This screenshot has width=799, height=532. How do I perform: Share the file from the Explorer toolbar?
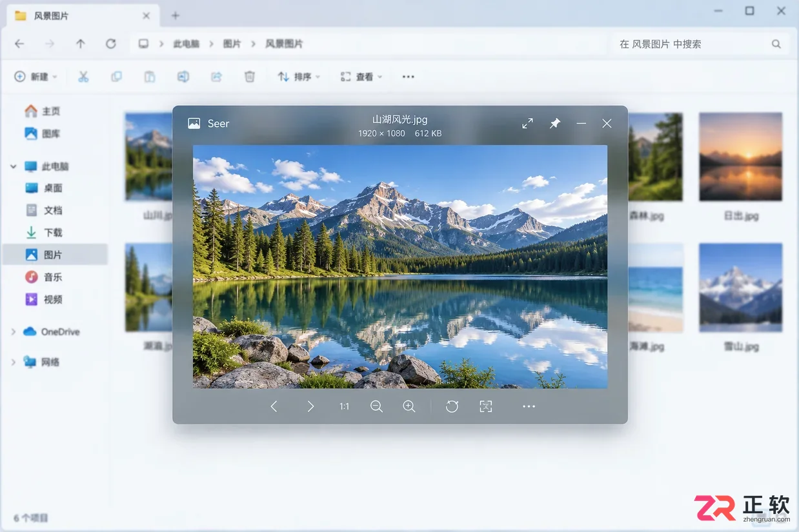216,77
